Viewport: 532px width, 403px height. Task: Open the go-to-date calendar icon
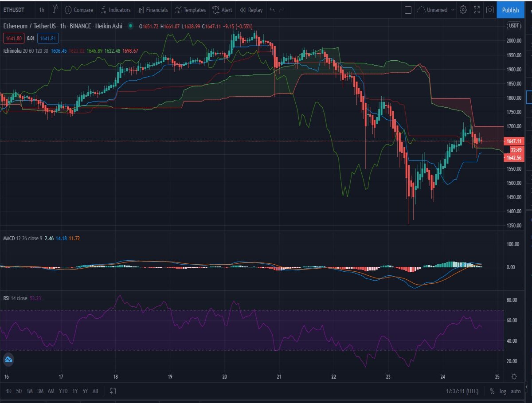tap(113, 391)
